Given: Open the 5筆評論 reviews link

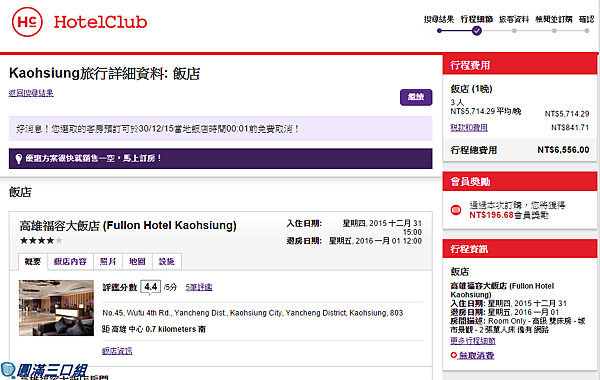Looking at the screenshot, I should pos(199,287).
